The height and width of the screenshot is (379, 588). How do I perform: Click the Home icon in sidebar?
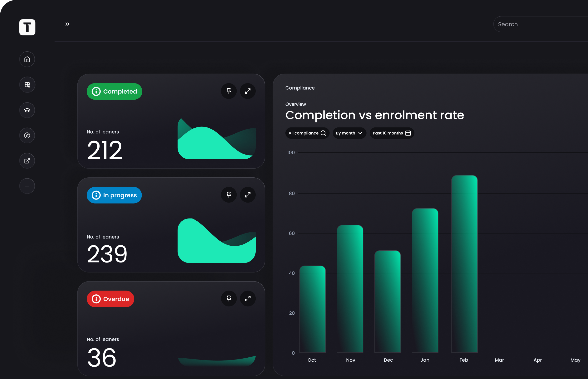pos(27,59)
